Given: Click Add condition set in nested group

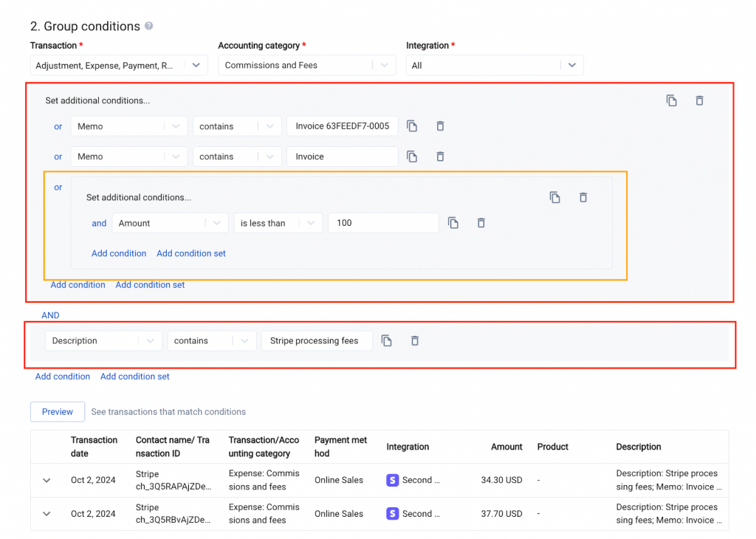Looking at the screenshot, I should click(x=191, y=253).
